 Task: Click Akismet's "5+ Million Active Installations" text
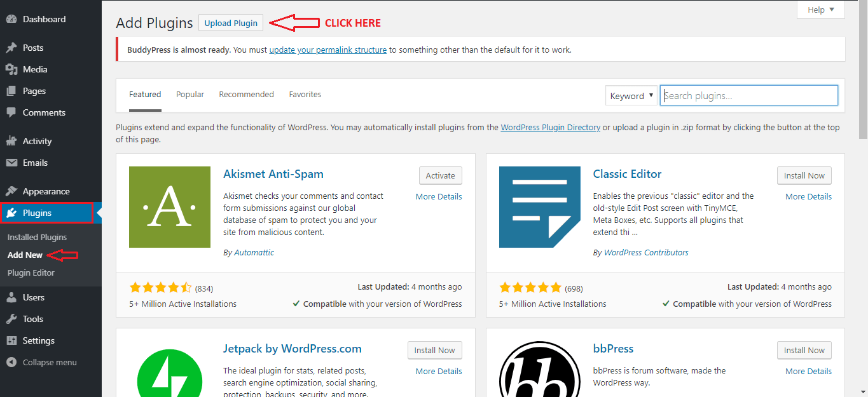183,304
